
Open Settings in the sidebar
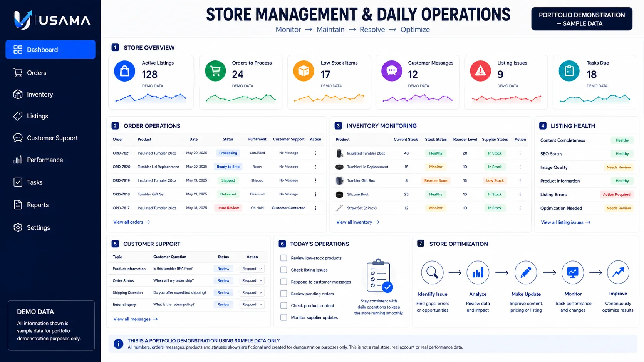pos(32,227)
